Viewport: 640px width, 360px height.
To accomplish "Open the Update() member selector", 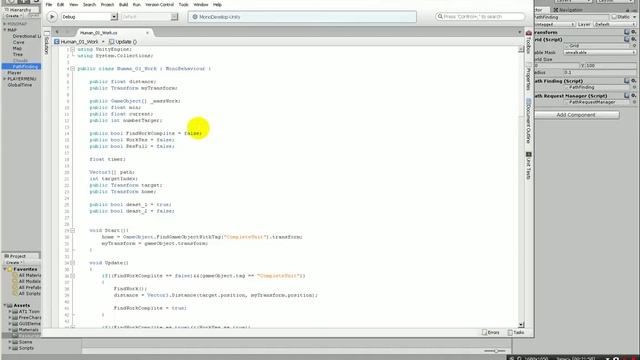I will 123,42.
